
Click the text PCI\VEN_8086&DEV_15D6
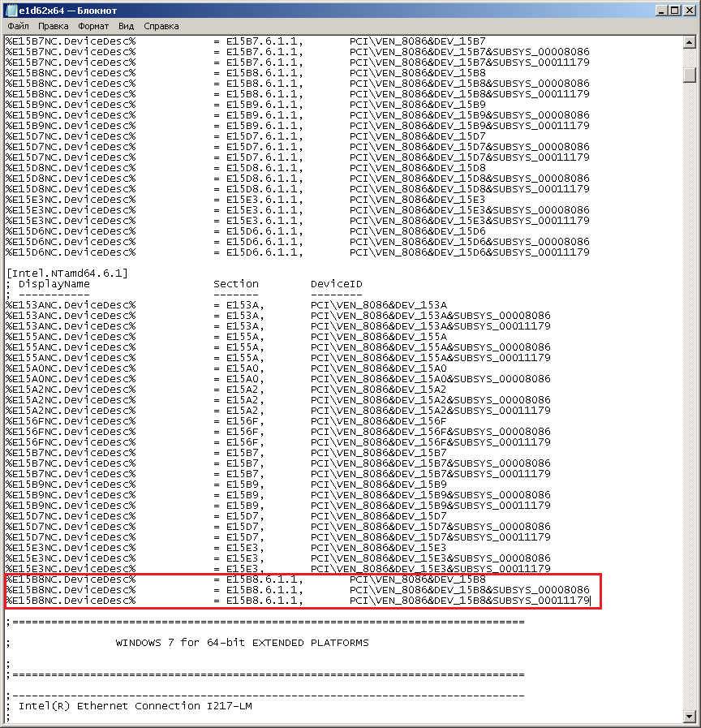coord(418,231)
